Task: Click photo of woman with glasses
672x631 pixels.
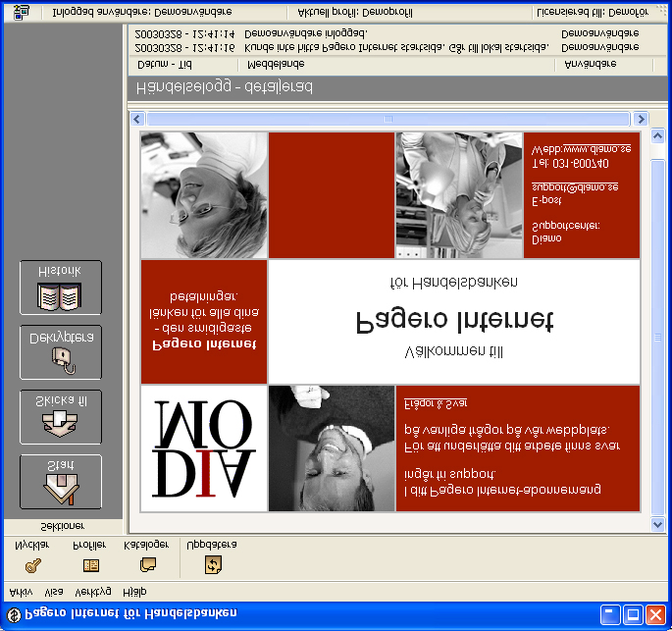Action: click(204, 195)
